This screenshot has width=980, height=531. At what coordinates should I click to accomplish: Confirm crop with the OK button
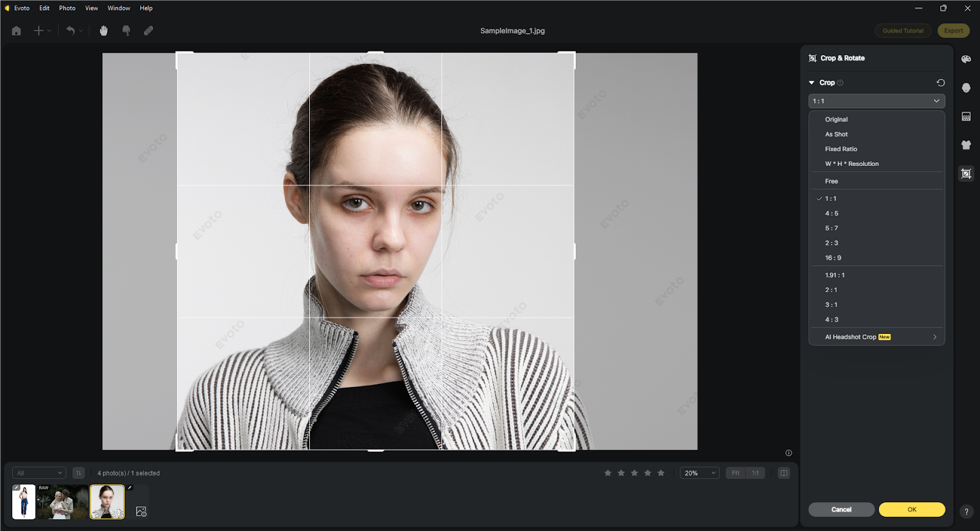(x=912, y=510)
